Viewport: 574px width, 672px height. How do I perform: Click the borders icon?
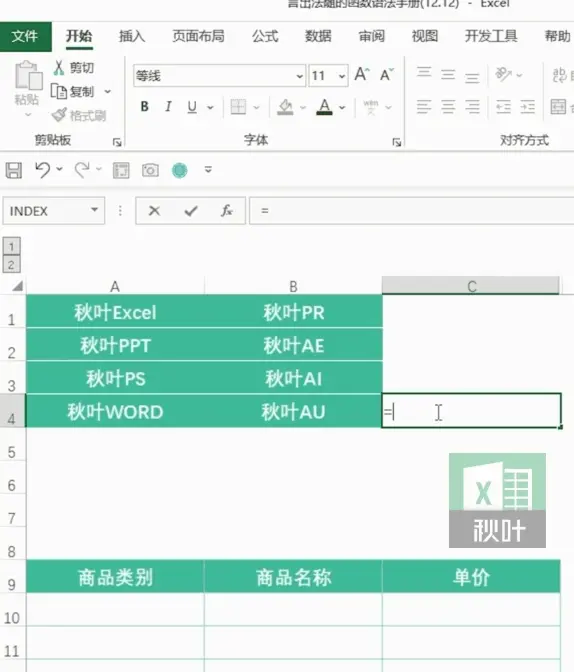pyautogui.click(x=238, y=107)
